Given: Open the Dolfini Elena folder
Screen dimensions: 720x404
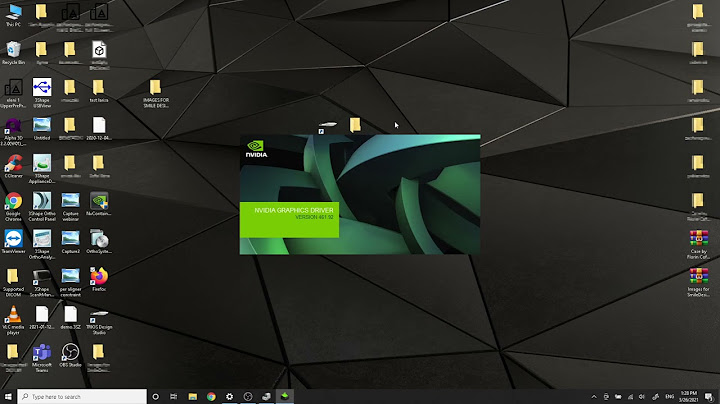Looking at the screenshot, I should [99, 166].
